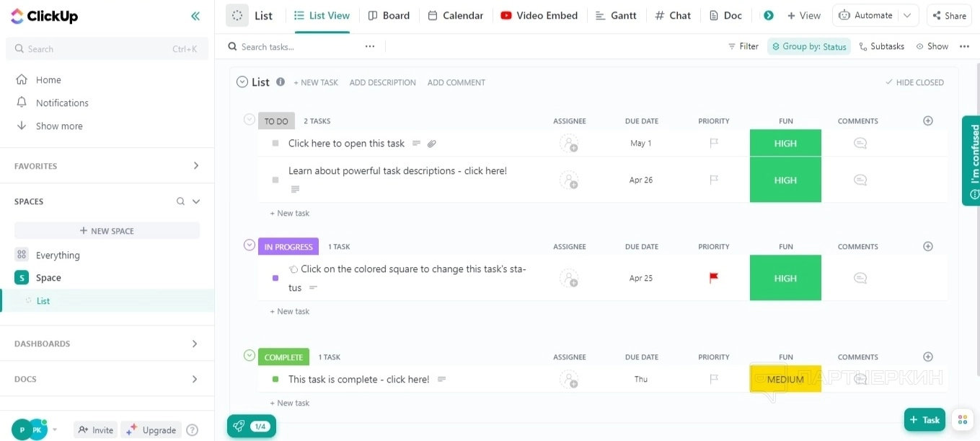Open search options three-dot menu

click(x=370, y=46)
